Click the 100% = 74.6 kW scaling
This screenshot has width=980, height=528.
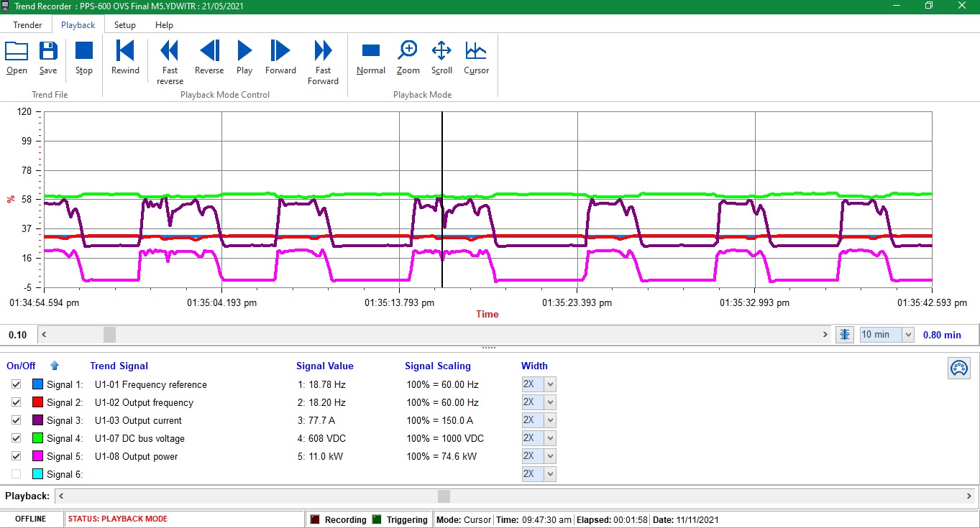tap(441, 456)
